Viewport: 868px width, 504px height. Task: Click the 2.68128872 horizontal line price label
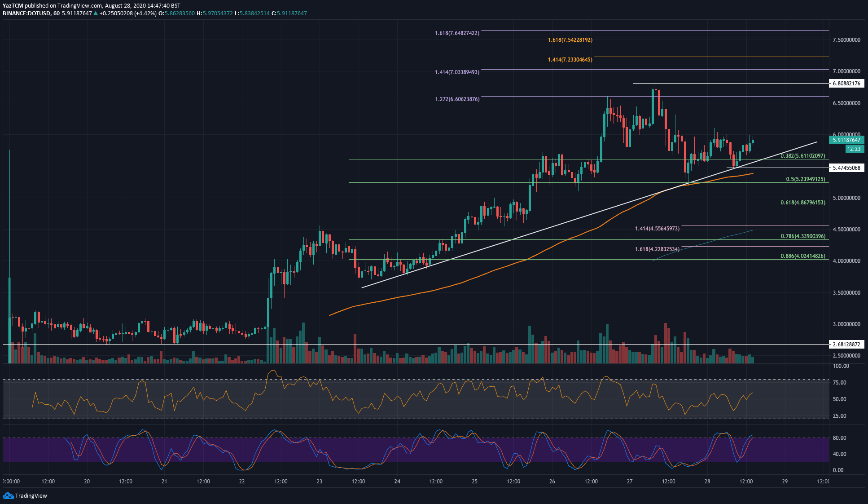coord(846,345)
